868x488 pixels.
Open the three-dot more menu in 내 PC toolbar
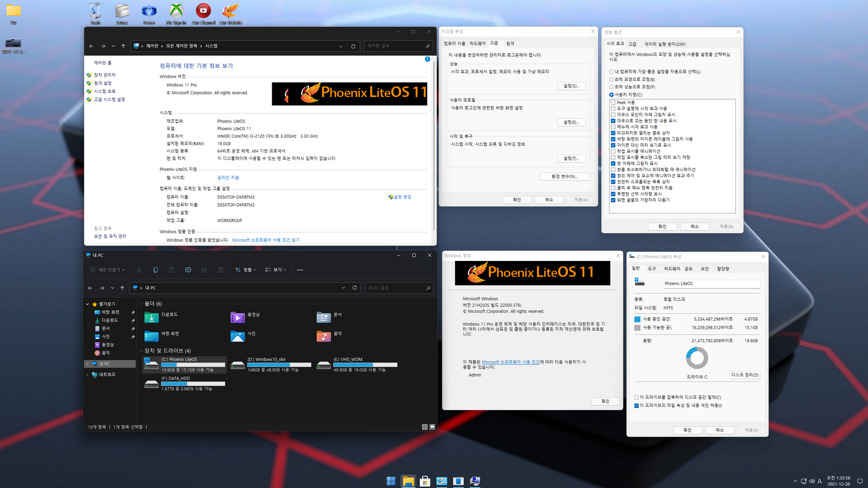point(300,270)
